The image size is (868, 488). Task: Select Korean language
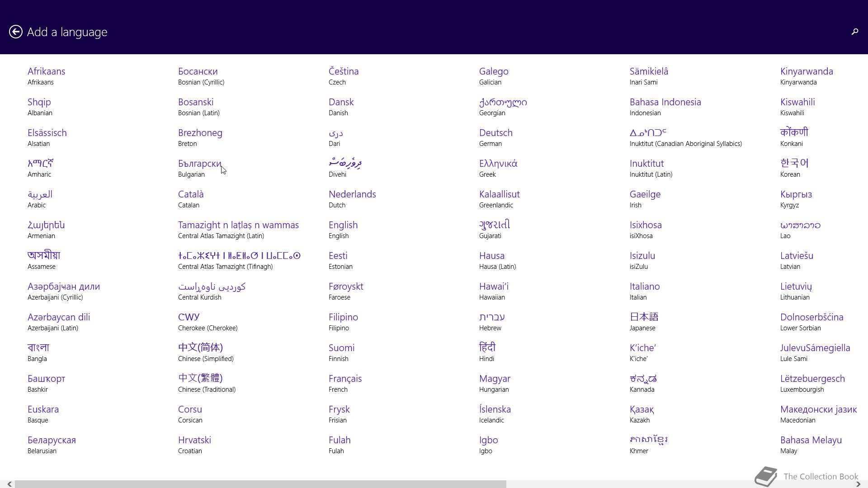794,169
